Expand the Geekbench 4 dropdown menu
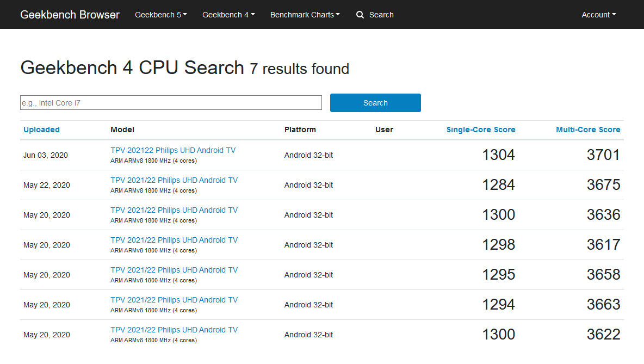644x364 pixels. click(x=228, y=15)
